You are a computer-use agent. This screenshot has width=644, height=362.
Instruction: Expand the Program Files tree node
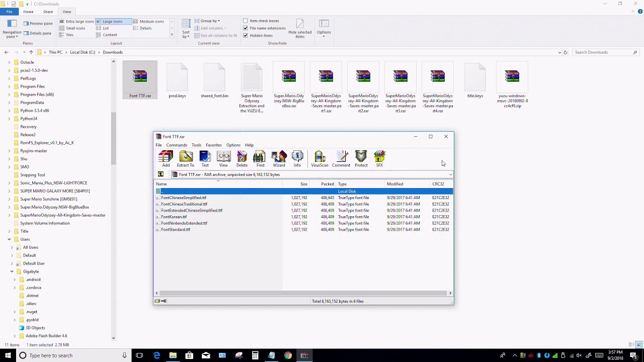click(x=9, y=86)
